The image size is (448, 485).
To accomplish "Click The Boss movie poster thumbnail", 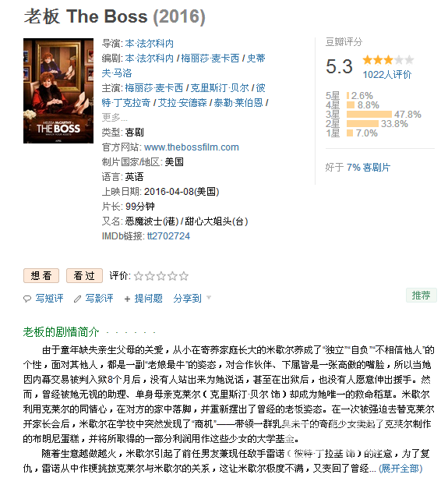I will pyautogui.click(x=58, y=90).
